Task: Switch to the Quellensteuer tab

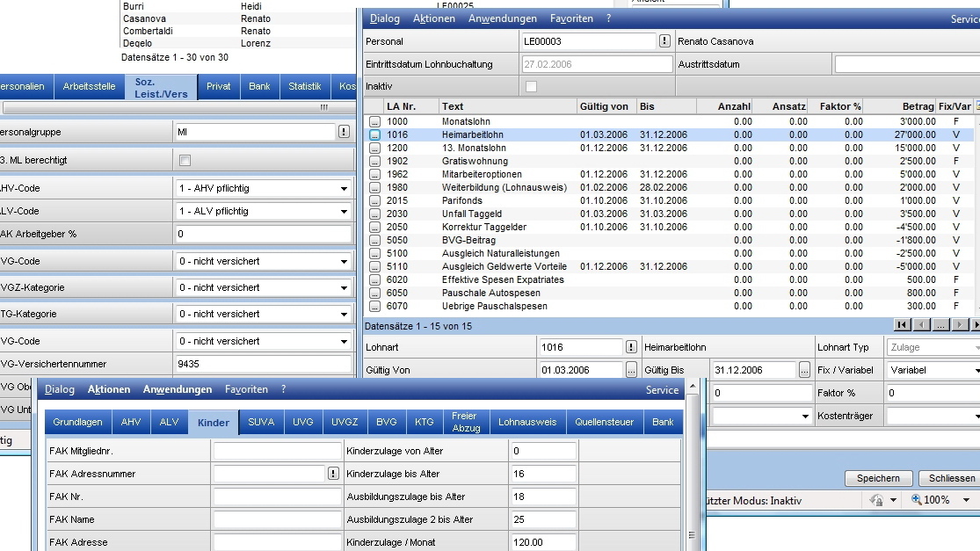Action: [x=605, y=423]
